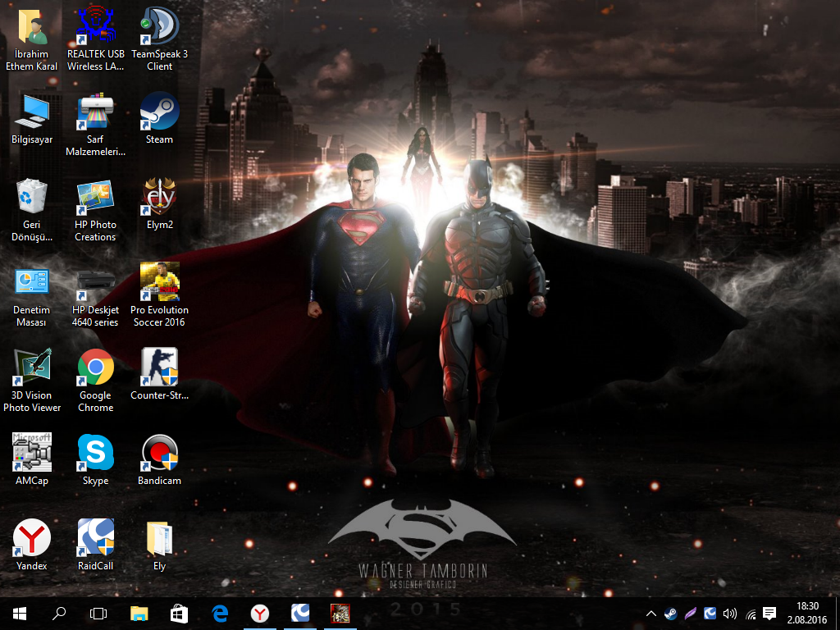This screenshot has width=840, height=630.
Task: Launch Microsoft Edge from the taskbar
Action: 220,614
